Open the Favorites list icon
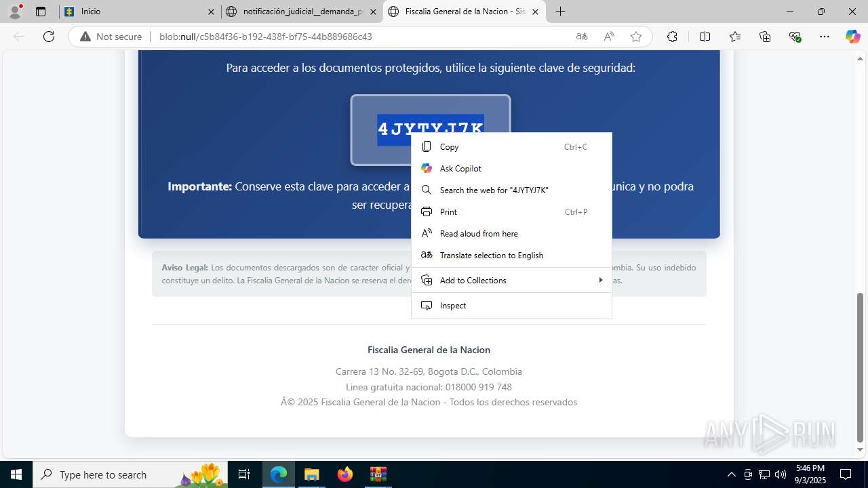 [735, 37]
